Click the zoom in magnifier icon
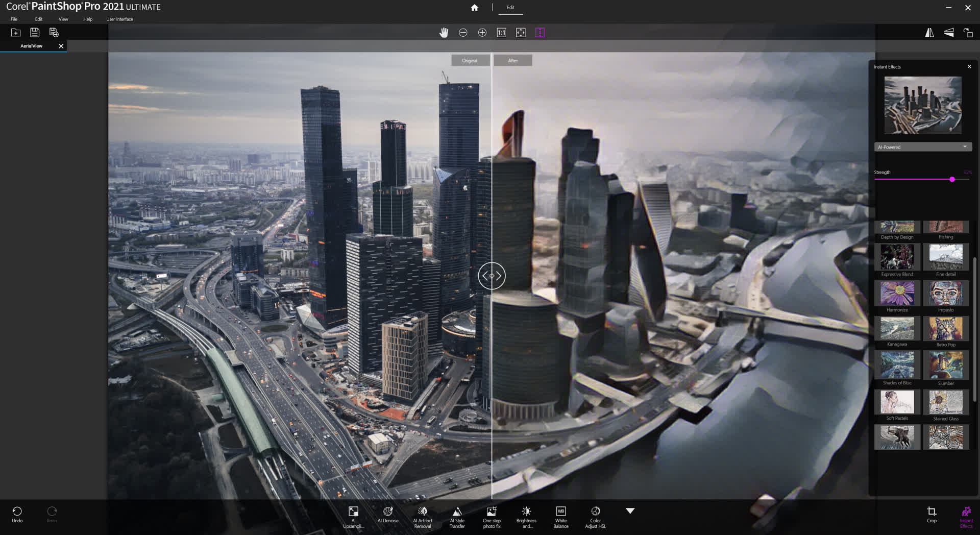The height and width of the screenshot is (535, 980). 482,33
